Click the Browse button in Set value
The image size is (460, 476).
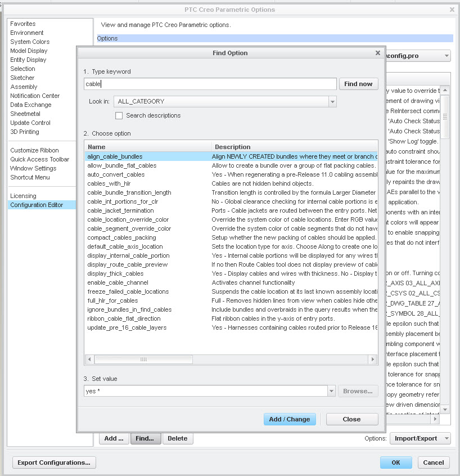pyautogui.click(x=358, y=391)
